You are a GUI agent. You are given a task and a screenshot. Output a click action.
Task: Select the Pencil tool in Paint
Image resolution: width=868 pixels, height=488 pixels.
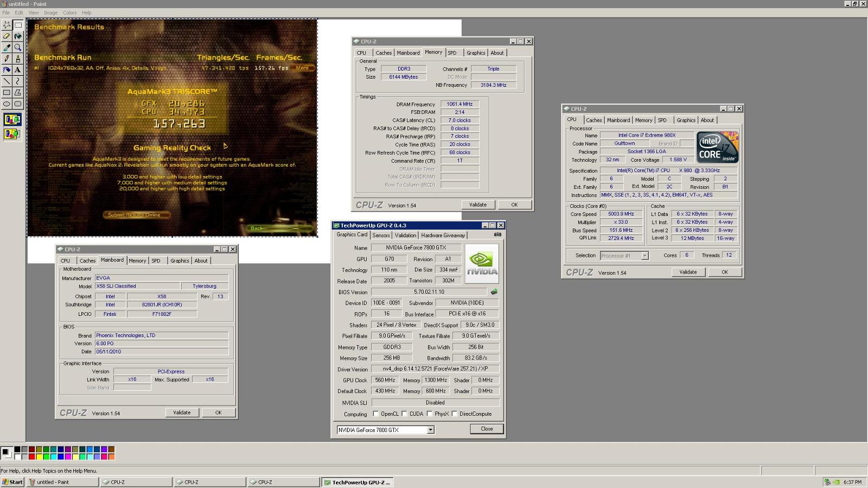coord(7,59)
